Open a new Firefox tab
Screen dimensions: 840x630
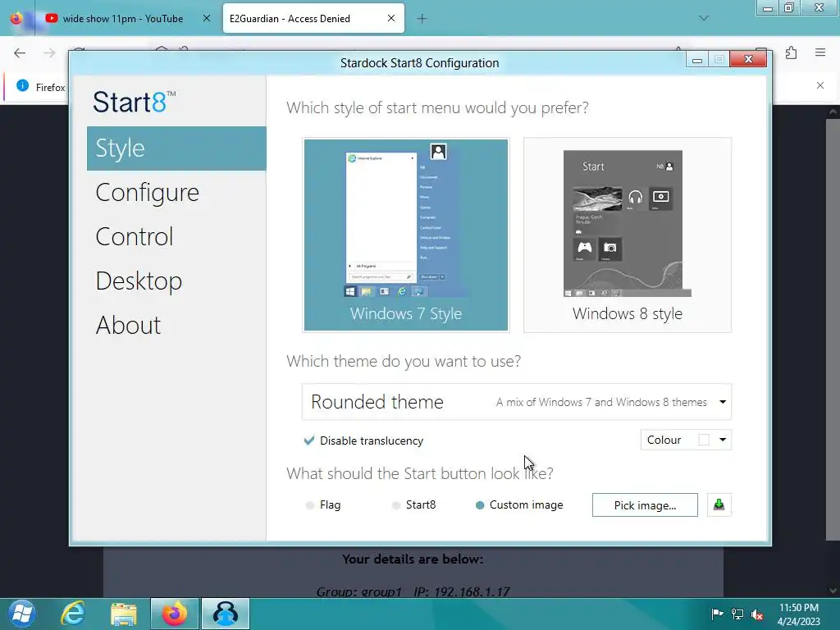(x=422, y=19)
